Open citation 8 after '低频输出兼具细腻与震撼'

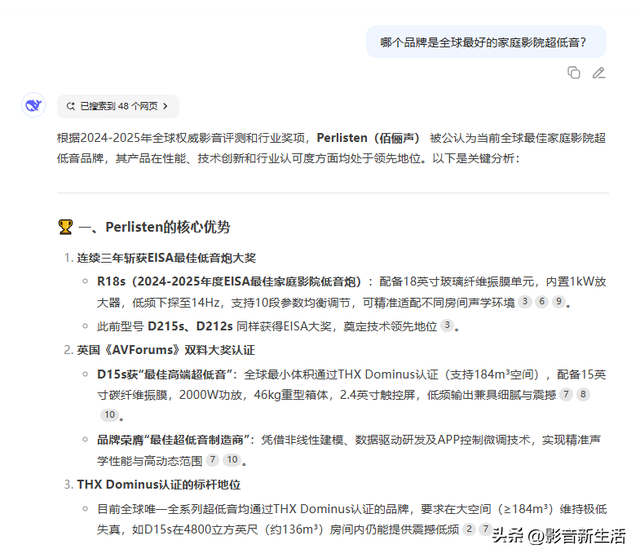(x=583, y=394)
